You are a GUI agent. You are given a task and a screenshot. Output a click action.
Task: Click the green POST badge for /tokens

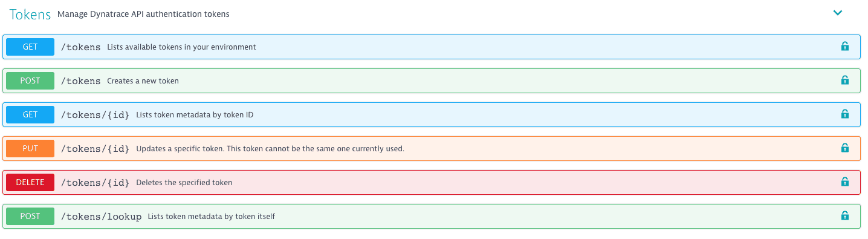[30, 80]
